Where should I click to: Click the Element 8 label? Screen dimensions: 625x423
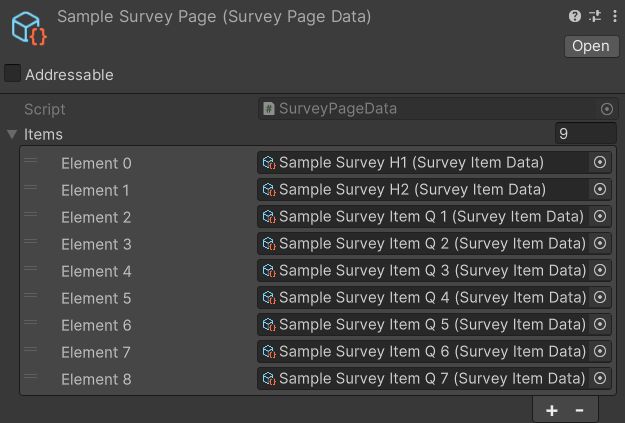[x=96, y=380]
